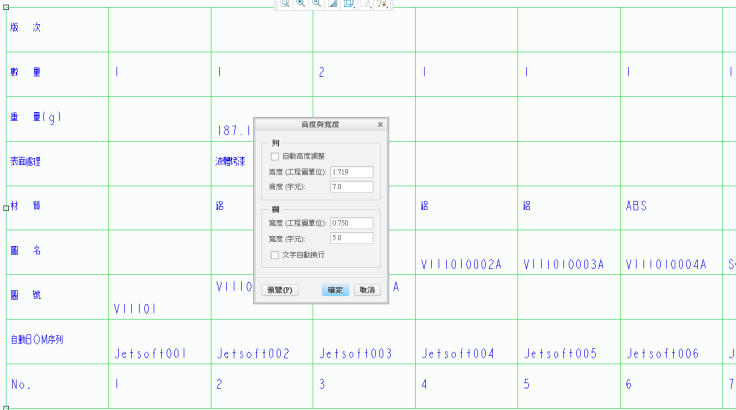Click the zoom in magnifier icon
Screen dimensions: 736x410
(301, 4)
